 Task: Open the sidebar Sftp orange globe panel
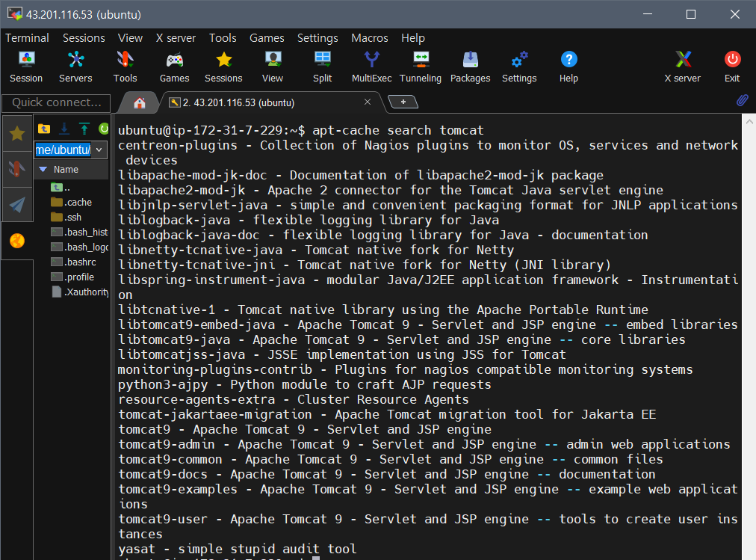17,240
